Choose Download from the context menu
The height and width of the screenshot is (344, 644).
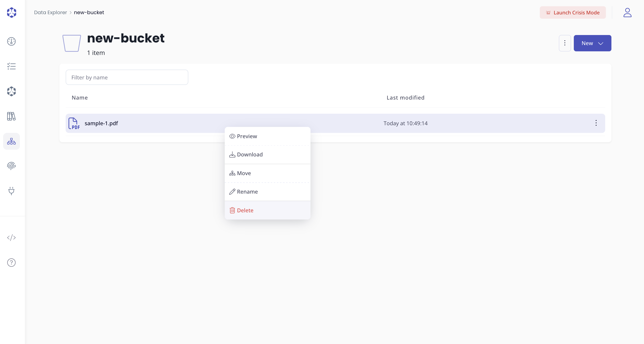[x=267, y=155]
